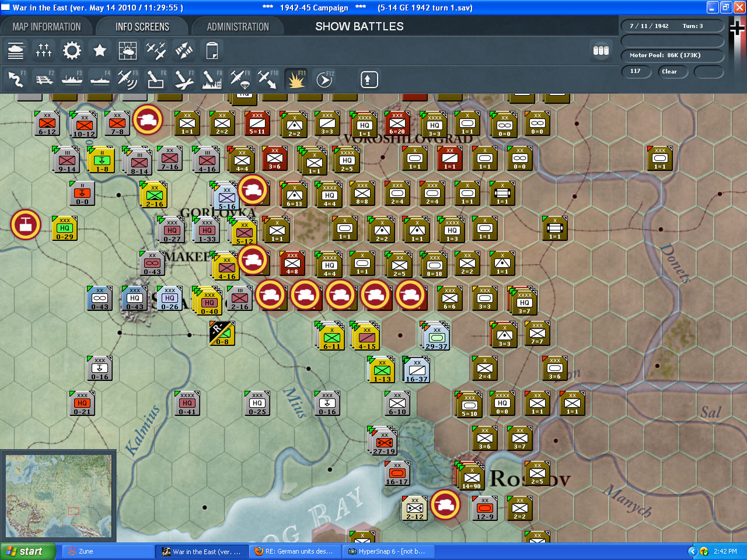The image size is (747, 560).
Task: Toggle the F11 show battles mode
Action: click(x=296, y=79)
